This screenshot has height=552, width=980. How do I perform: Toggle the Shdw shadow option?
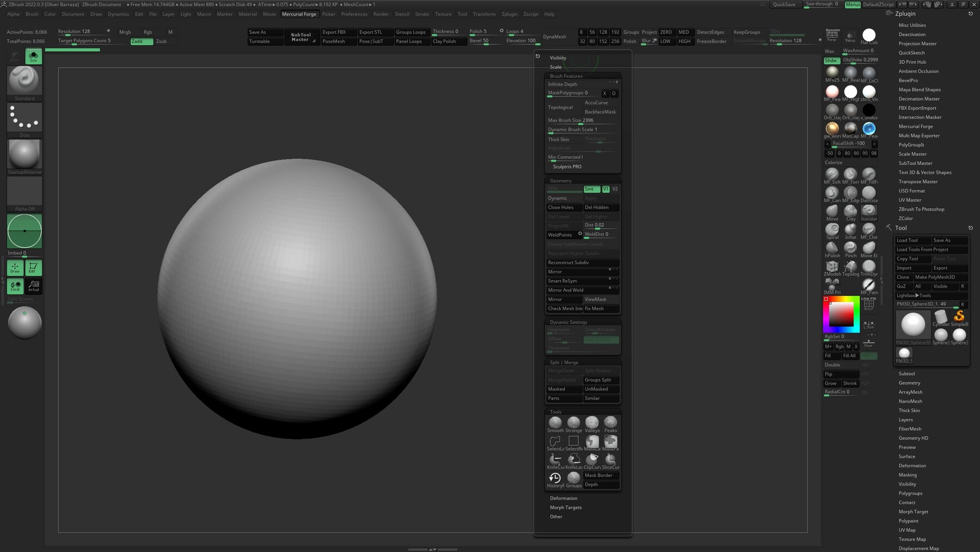pyautogui.click(x=831, y=60)
